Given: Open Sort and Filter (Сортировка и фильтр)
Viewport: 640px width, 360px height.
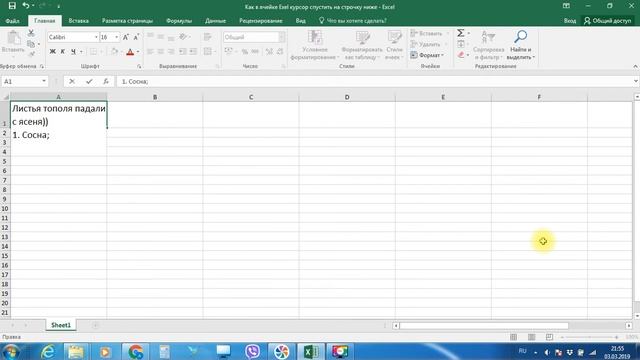Looking at the screenshot, I should [488, 45].
